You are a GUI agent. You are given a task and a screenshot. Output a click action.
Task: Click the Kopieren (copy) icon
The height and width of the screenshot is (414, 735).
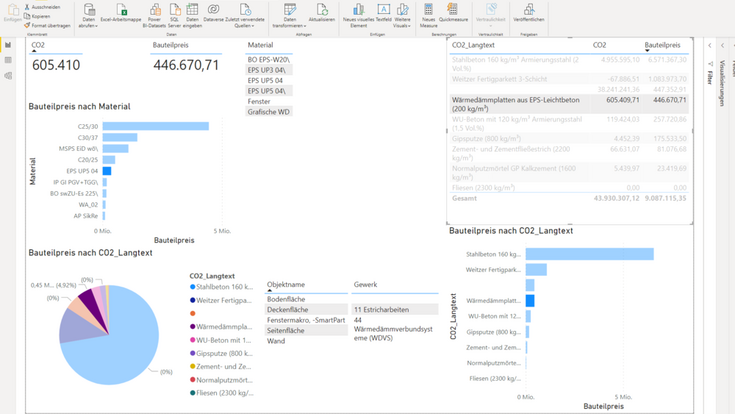click(x=27, y=16)
